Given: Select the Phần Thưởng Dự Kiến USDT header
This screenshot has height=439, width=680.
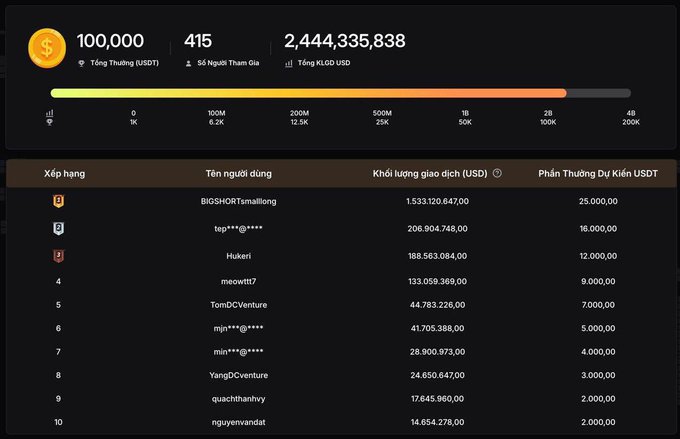Looking at the screenshot, I should 598,174.
